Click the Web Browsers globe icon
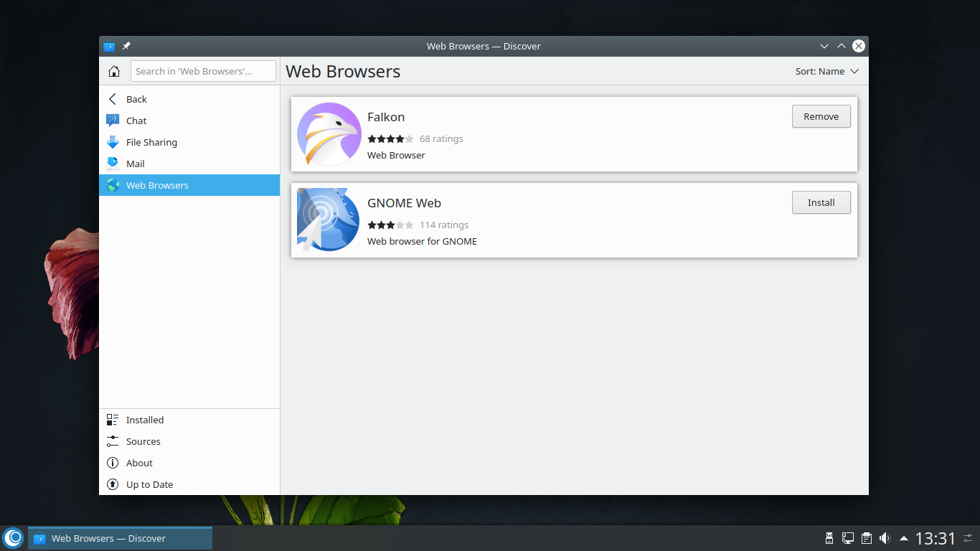Image resolution: width=980 pixels, height=551 pixels. [x=113, y=185]
